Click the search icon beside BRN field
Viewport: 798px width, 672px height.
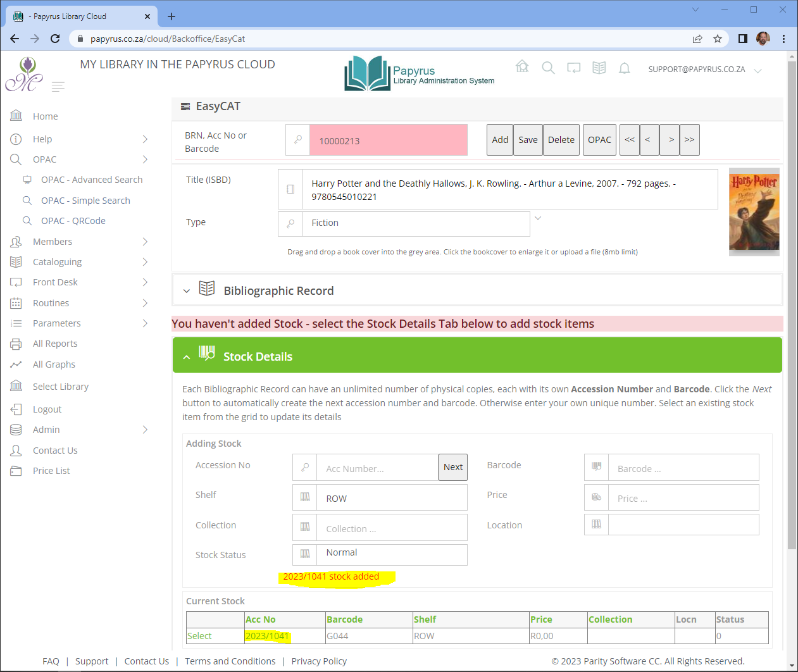point(297,140)
